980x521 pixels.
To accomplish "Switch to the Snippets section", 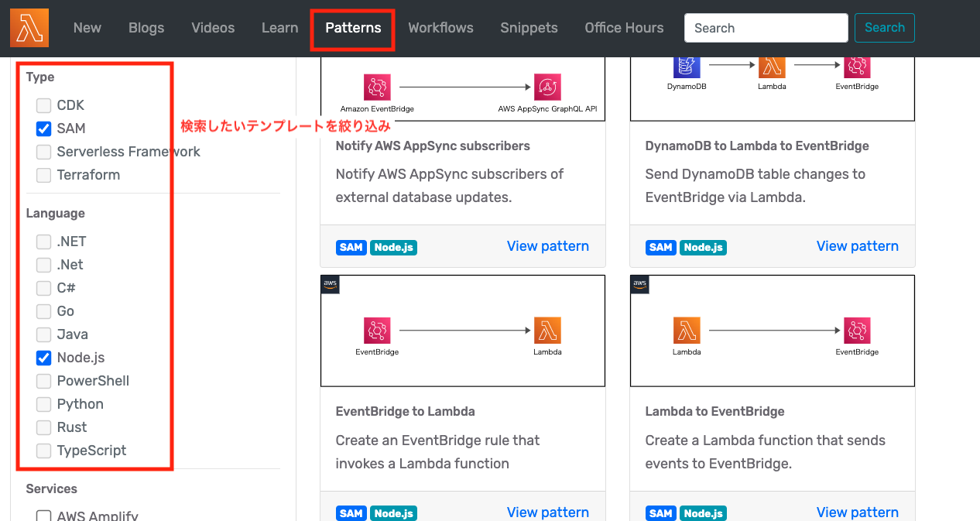I will coord(529,28).
